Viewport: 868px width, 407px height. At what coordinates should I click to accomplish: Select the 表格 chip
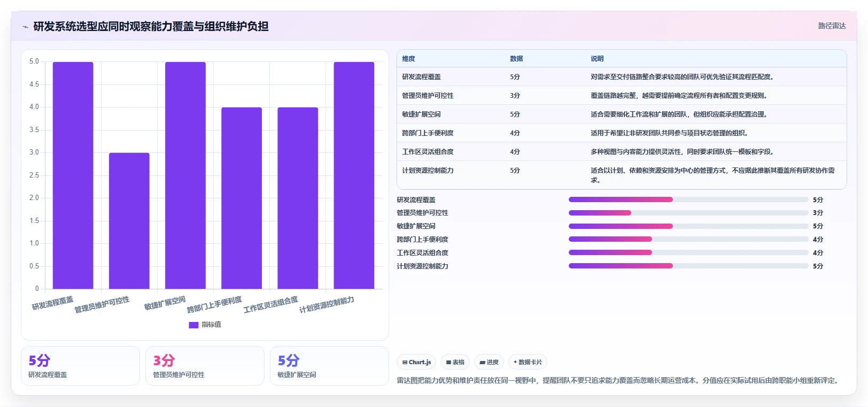pos(455,362)
